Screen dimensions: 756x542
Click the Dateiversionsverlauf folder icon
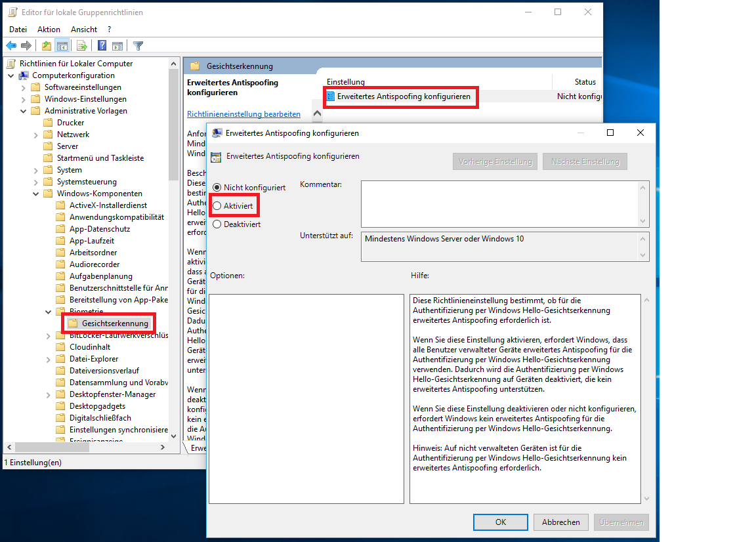[60, 371]
